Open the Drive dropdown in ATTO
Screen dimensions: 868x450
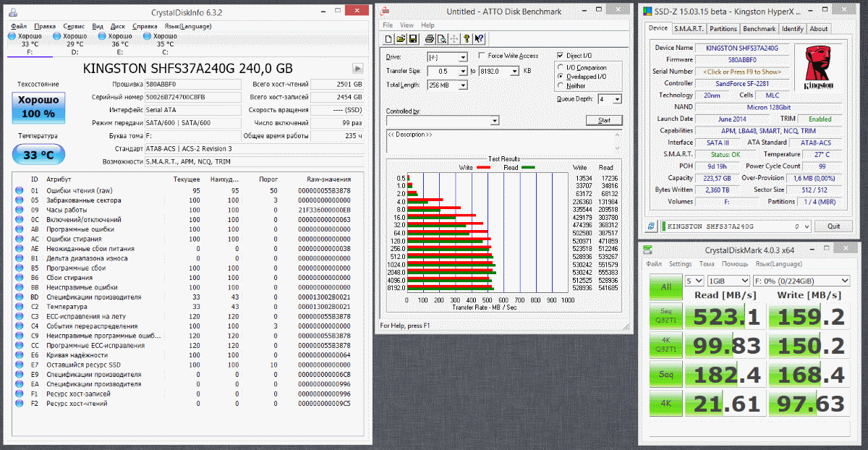click(x=463, y=57)
